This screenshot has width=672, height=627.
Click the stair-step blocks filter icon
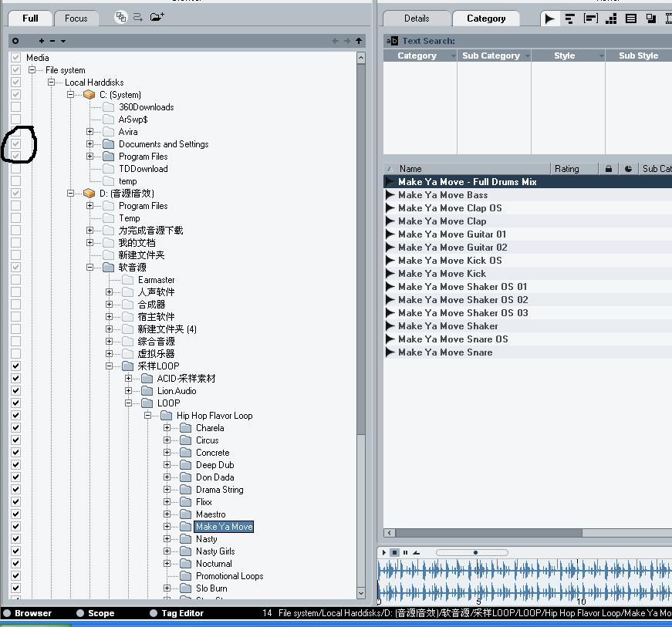click(x=611, y=19)
